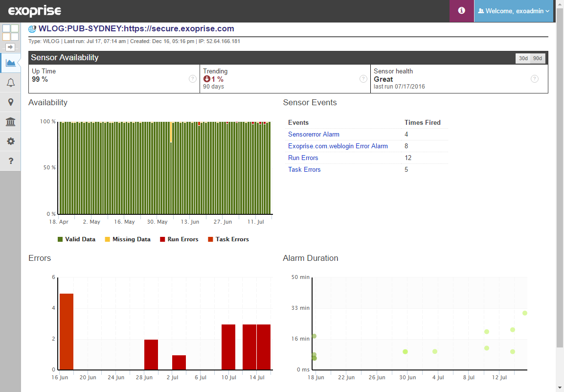Image resolution: width=564 pixels, height=392 pixels.
Task: Switch availability range to 30d
Action: [x=523, y=58]
